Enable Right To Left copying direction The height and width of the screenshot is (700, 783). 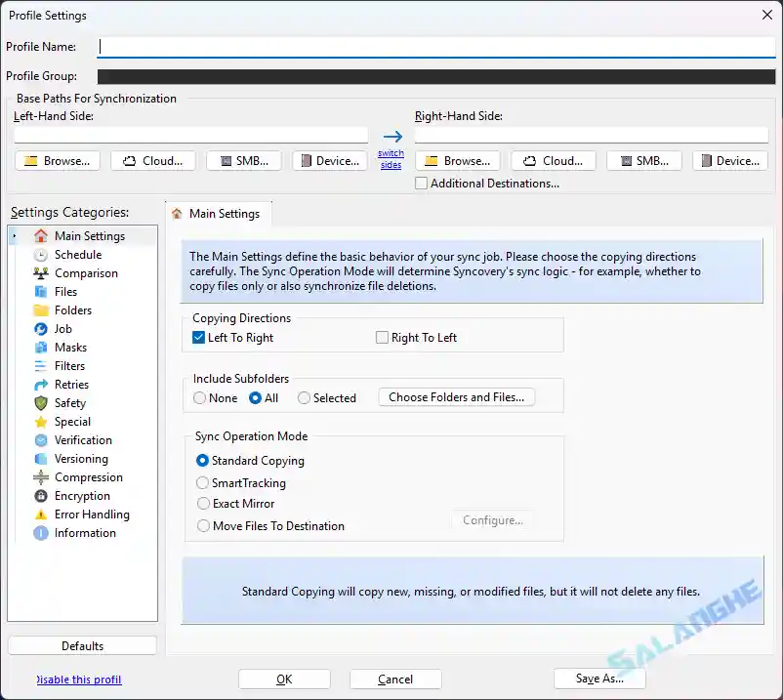tap(382, 336)
